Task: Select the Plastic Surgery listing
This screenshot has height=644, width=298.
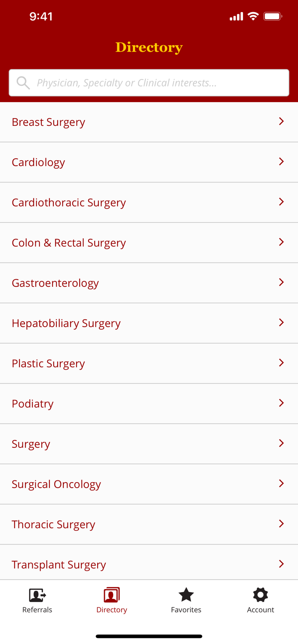Action: (x=48, y=363)
